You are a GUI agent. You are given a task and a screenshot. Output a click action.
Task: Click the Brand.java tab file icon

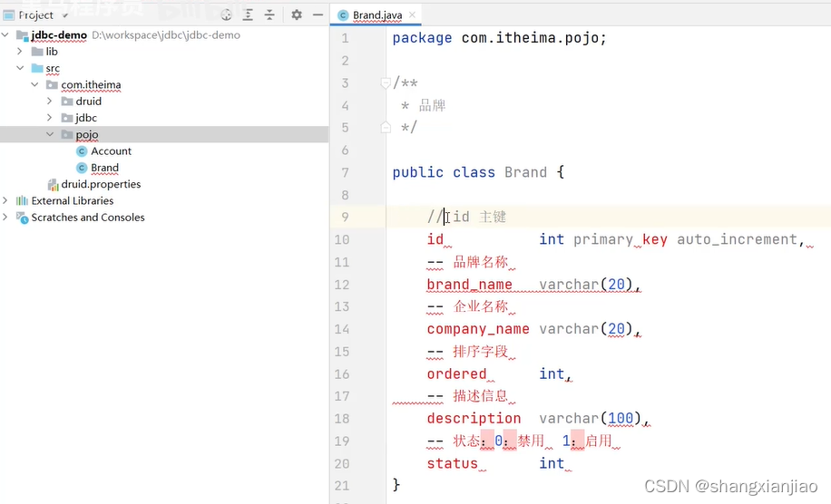[343, 15]
